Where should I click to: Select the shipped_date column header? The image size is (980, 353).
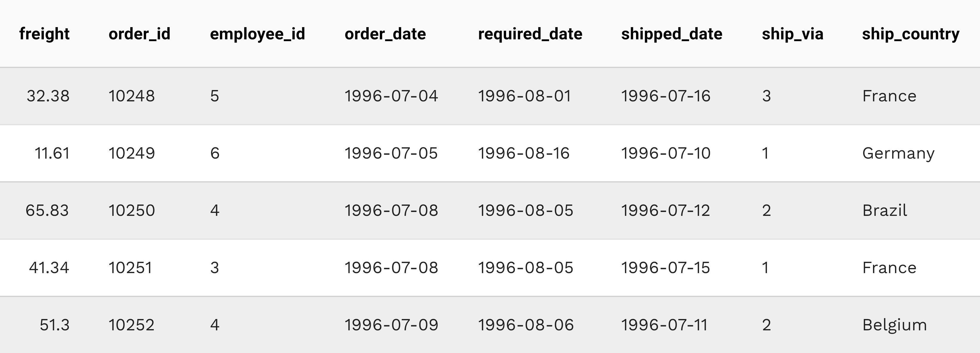pyautogui.click(x=672, y=34)
